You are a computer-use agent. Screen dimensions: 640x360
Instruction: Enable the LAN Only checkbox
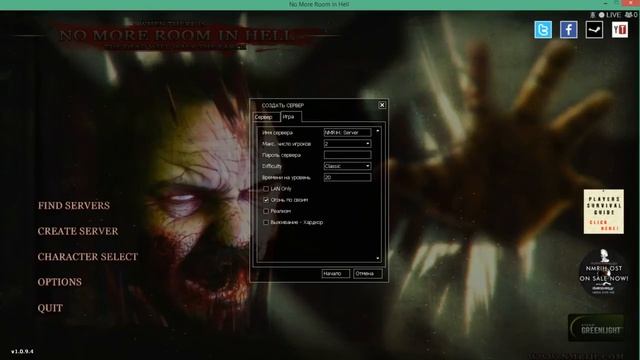point(266,189)
